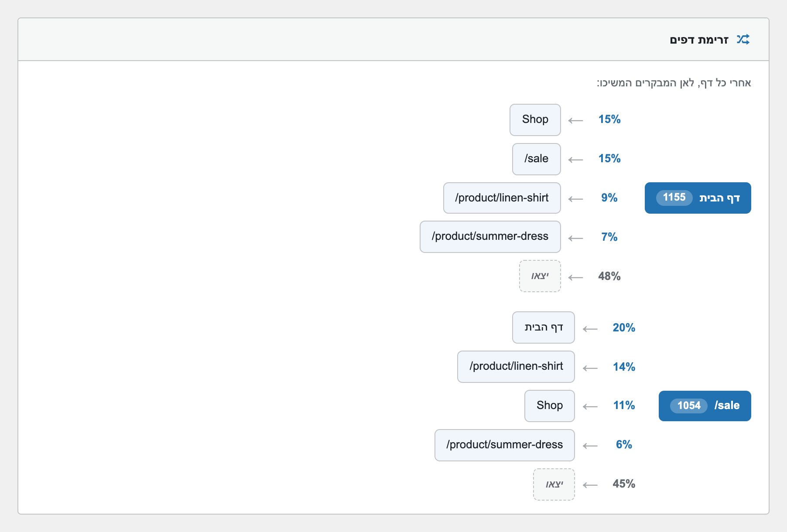
Task: Open Shop destination next to 11%
Action: (x=549, y=406)
